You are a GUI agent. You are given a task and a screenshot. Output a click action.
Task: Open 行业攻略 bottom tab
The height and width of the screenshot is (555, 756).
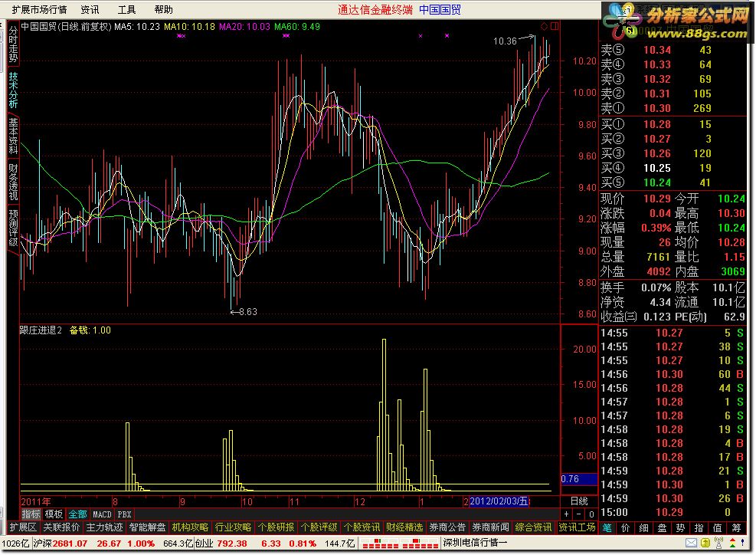click(233, 527)
